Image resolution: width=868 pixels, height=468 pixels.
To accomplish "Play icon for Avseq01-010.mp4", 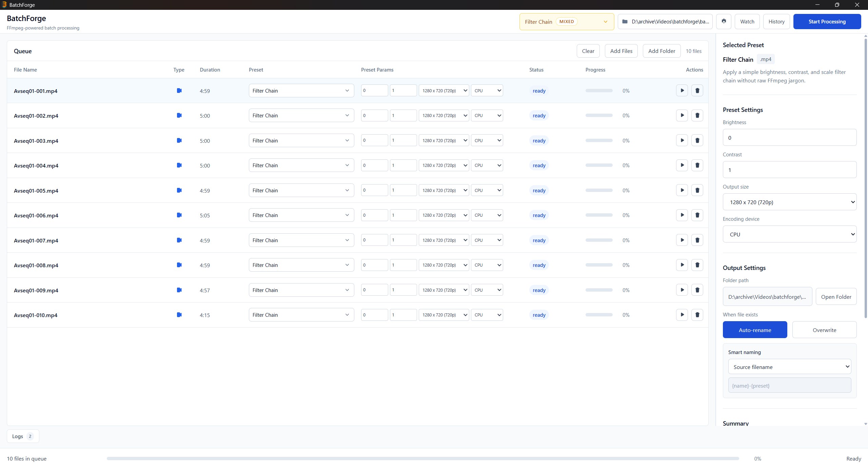I will 682,315.
